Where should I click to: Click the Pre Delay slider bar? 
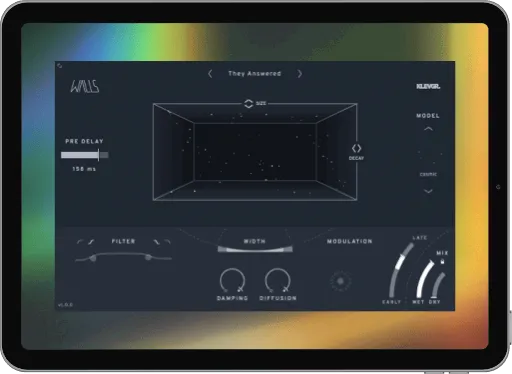(x=85, y=155)
